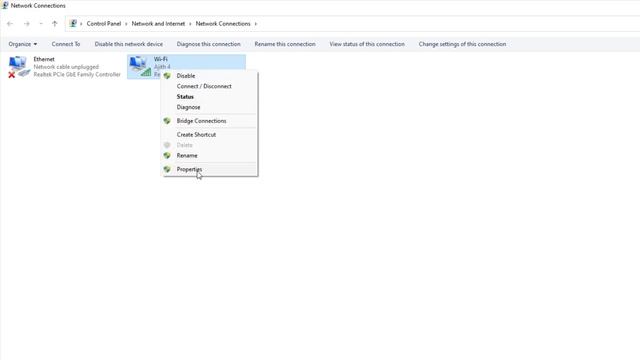
Task: Expand chevron after Network Connections breadcrumb
Action: click(256, 24)
